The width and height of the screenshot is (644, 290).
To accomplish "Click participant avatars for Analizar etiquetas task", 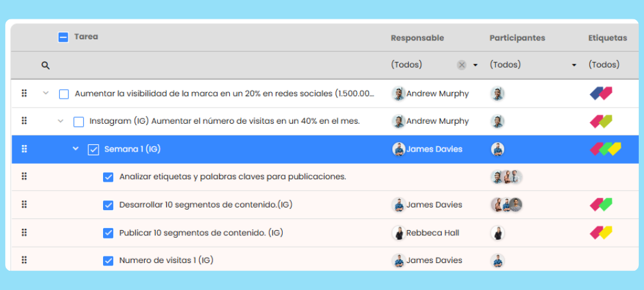I will (x=506, y=177).
